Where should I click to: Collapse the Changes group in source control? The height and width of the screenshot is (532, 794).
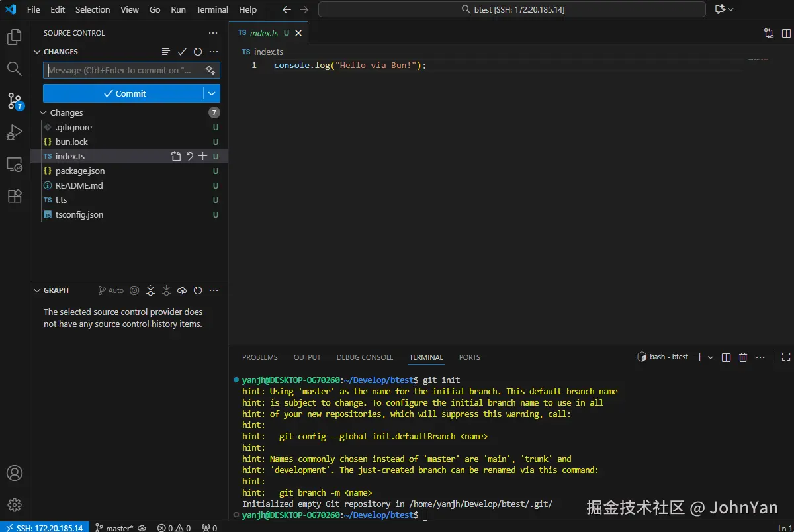click(44, 113)
